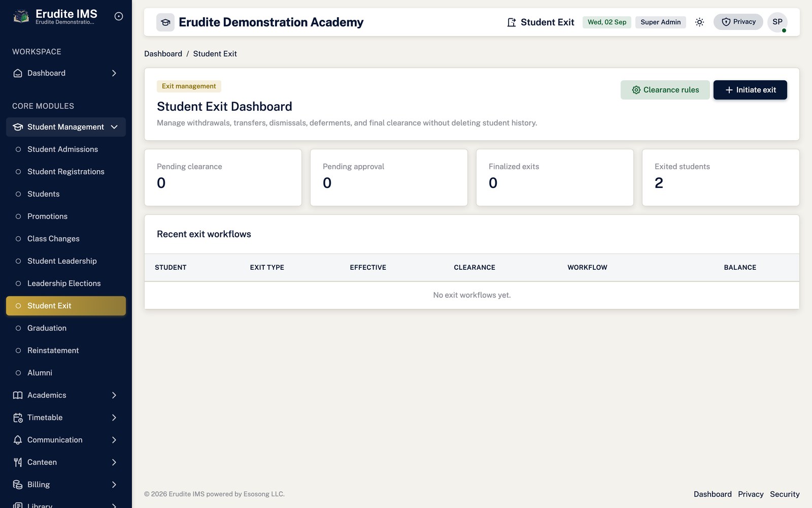Toggle light/dark theme sun icon

pyautogui.click(x=699, y=22)
